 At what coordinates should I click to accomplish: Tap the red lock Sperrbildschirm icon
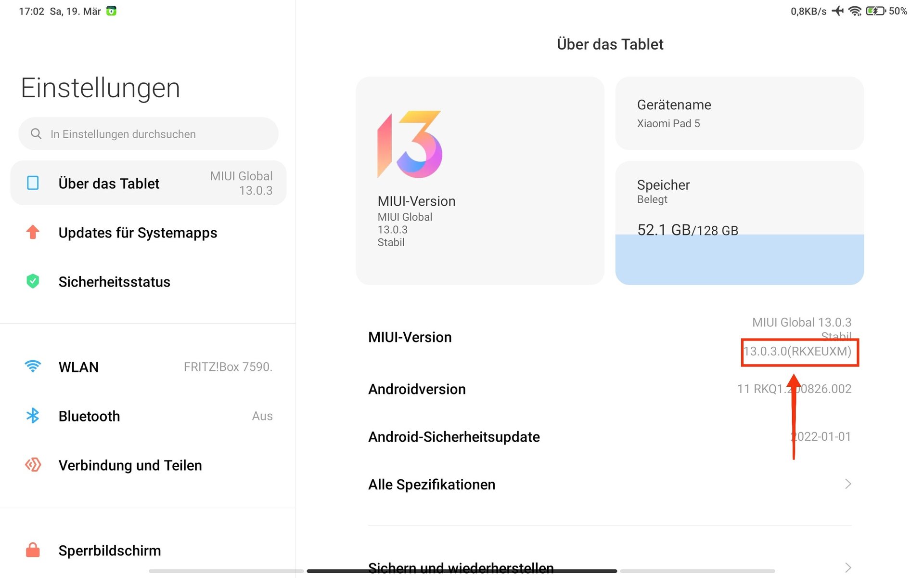pyautogui.click(x=33, y=550)
